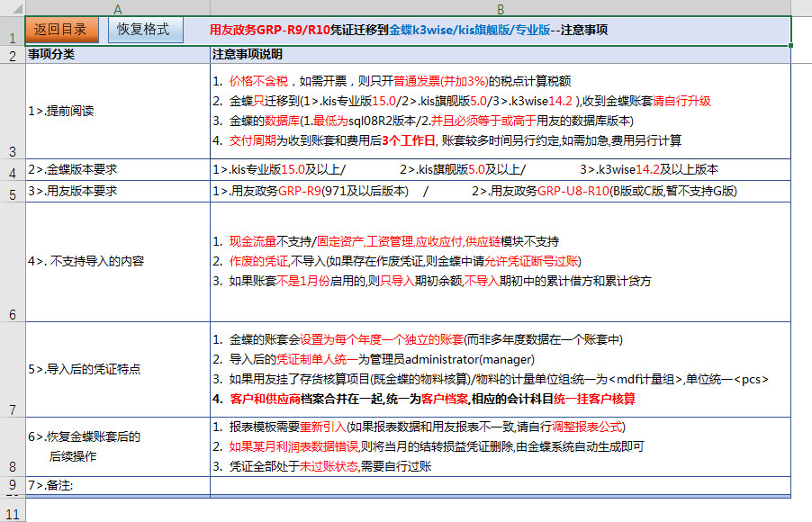Screen dimensions: 812x522
Task: Select the 注意事项说明 header cell
Action: (x=501, y=55)
